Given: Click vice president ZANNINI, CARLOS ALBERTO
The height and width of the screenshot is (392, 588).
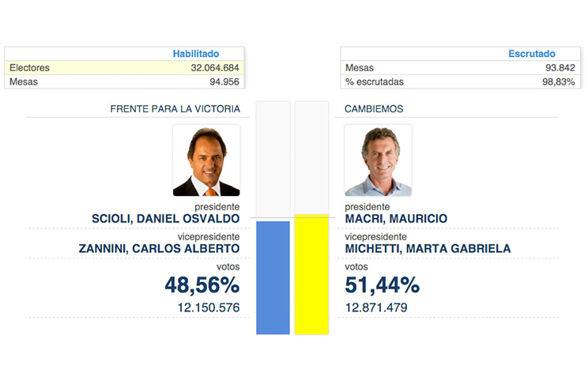Looking at the screenshot, I should point(159,248).
